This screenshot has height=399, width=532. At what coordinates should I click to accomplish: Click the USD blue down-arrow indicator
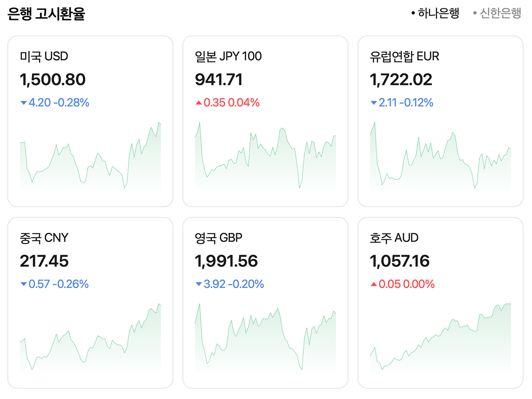click(x=23, y=103)
